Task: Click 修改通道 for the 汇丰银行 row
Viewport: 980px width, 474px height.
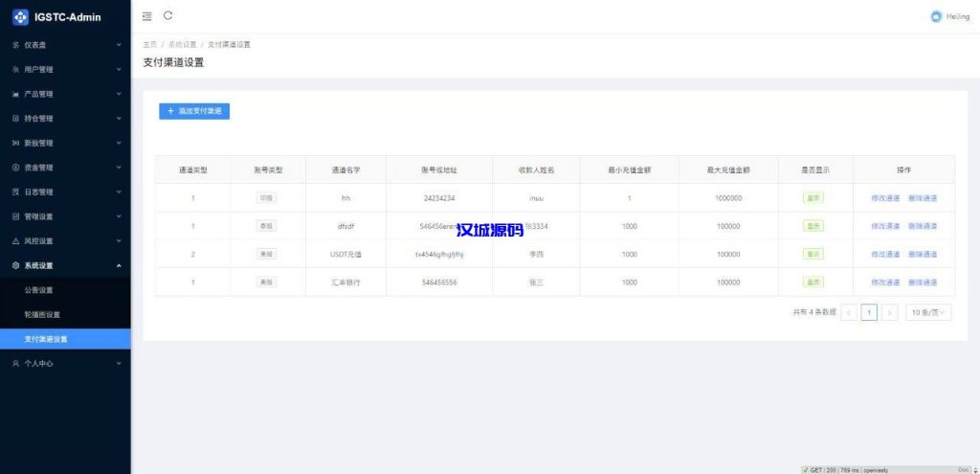Action: [x=885, y=282]
